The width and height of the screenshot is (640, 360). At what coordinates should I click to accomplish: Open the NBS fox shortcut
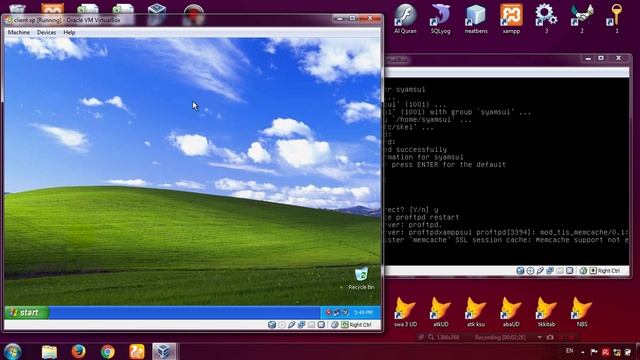pyautogui.click(x=582, y=312)
